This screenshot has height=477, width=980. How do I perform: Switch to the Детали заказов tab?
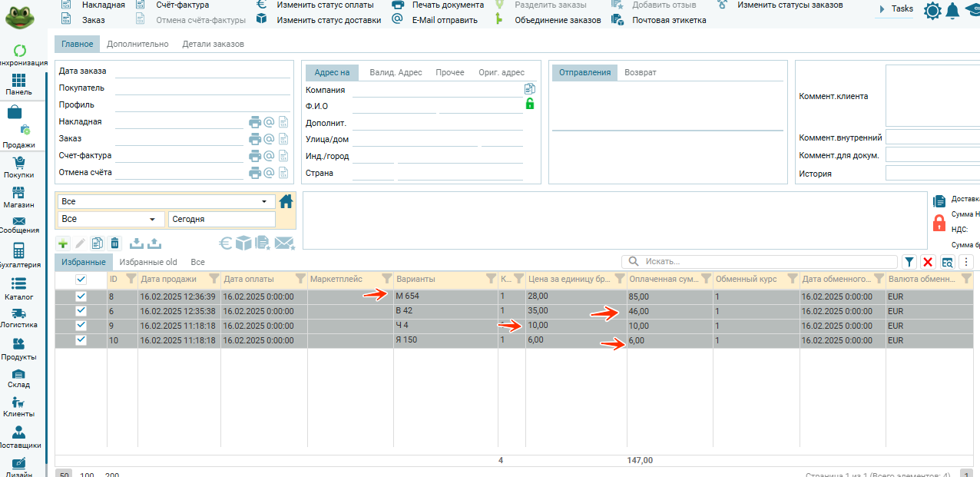213,44
